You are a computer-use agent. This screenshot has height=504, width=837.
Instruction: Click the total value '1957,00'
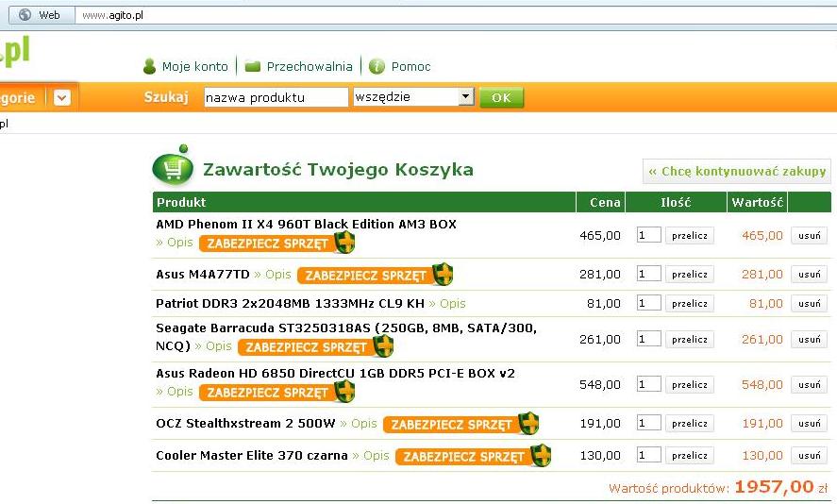[774, 486]
